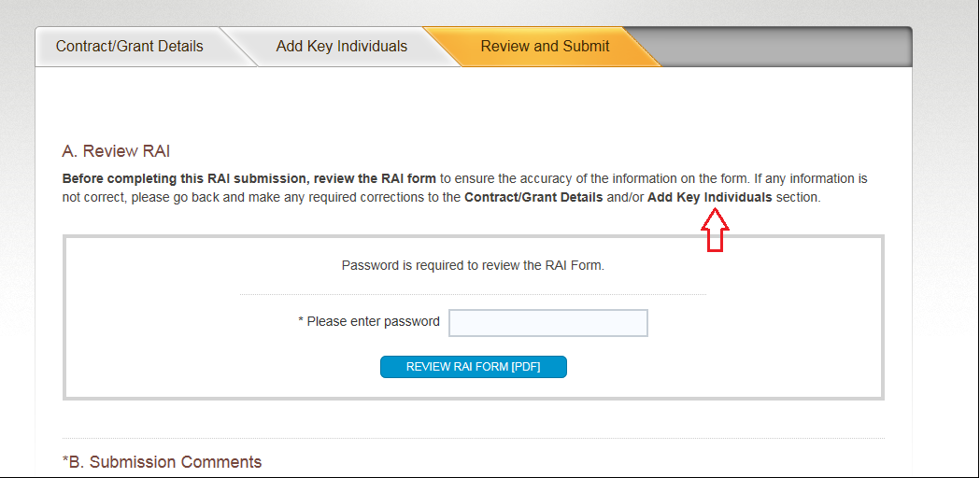Click the empty gray tab bar area
Screen dimensions: 980x478
(785, 46)
